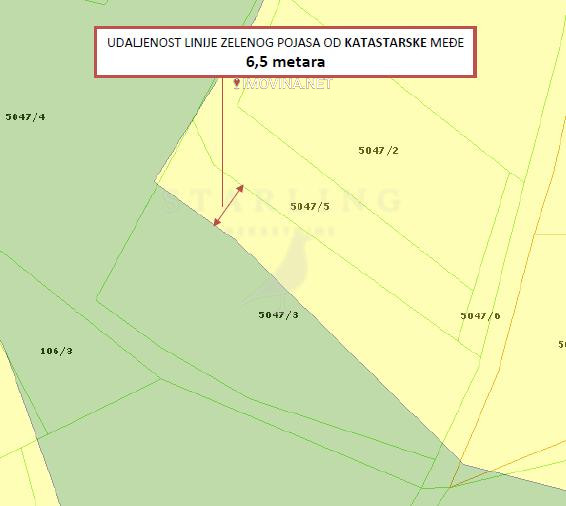Click the IMOVINA.NET watermark text

coord(288,84)
